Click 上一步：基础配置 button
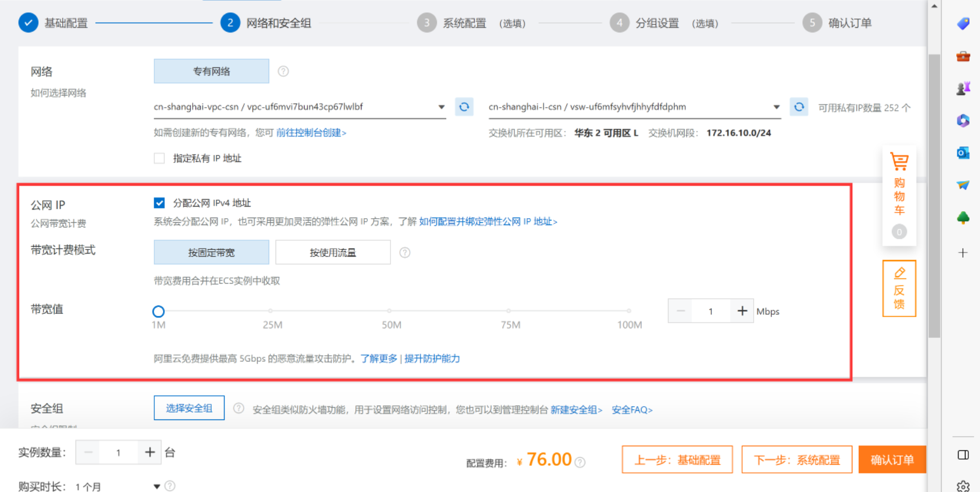This screenshot has width=980, height=492. 677,460
